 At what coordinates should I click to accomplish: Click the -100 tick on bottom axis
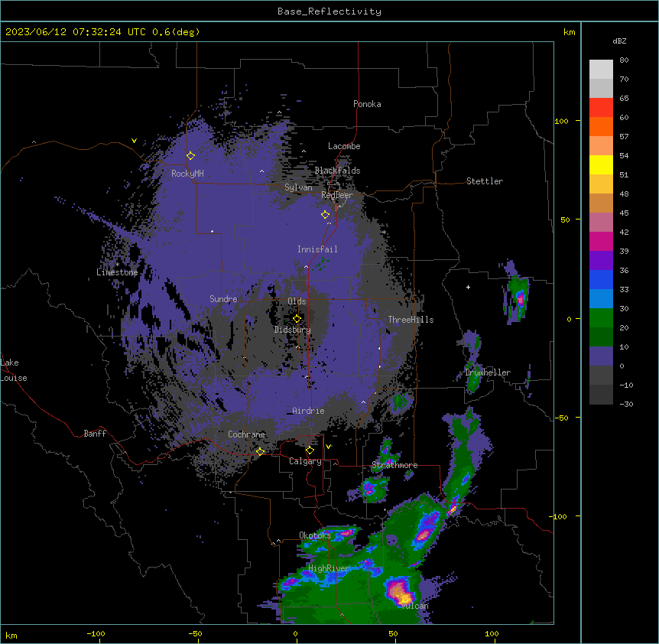(x=96, y=633)
